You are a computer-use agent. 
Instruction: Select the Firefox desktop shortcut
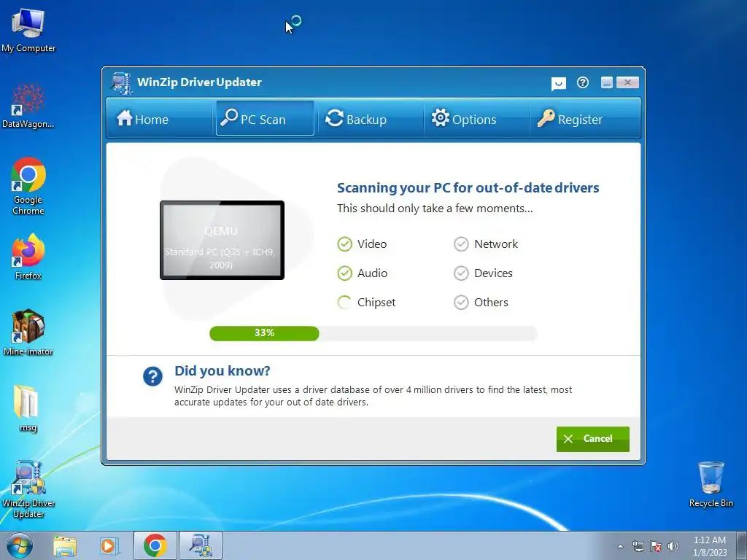tap(28, 257)
